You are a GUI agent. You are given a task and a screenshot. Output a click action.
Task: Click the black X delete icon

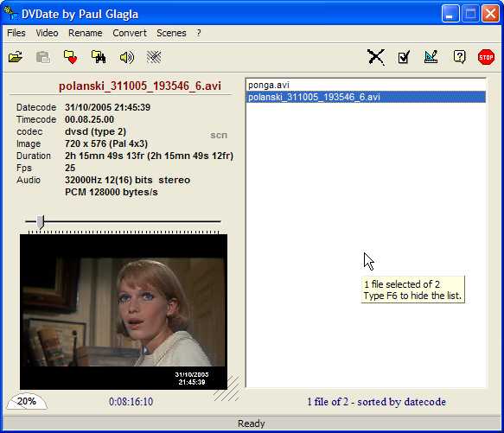[376, 57]
